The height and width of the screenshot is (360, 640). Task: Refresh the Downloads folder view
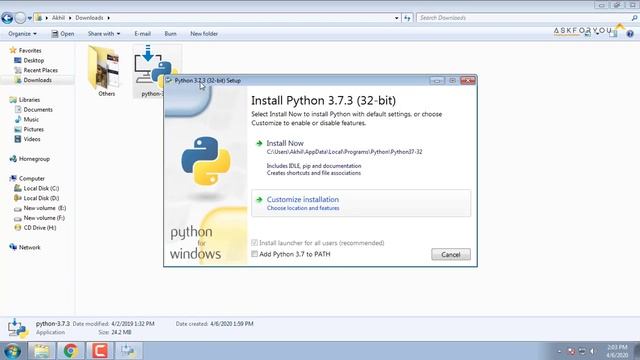coord(407,18)
